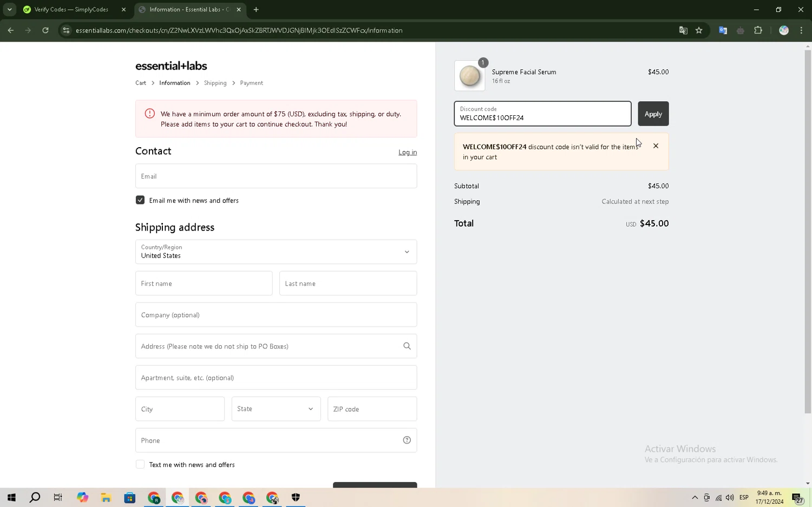The image size is (812, 507).
Task: Click the Last name field
Action: 348,283
